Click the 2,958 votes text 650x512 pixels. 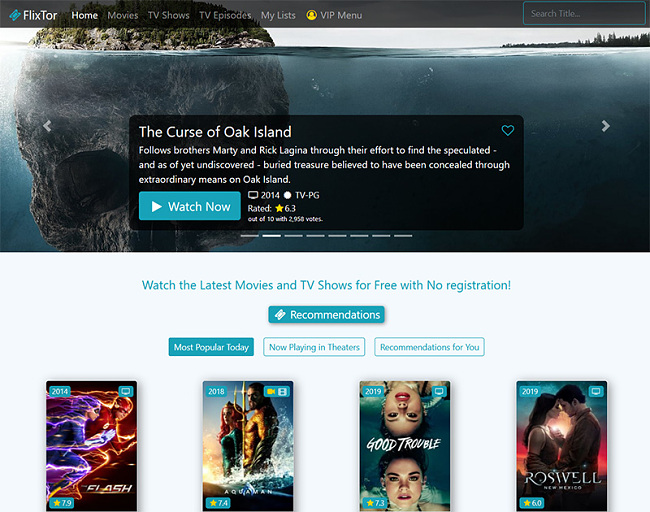pos(285,219)
